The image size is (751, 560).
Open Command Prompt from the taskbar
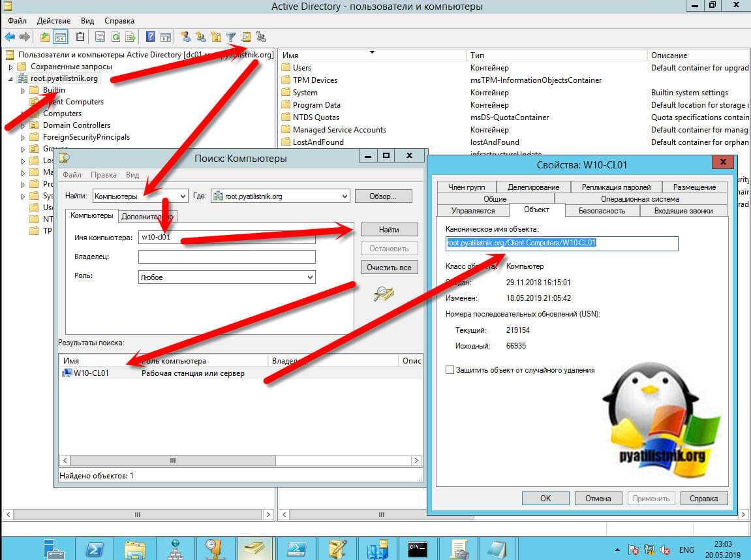418,547
